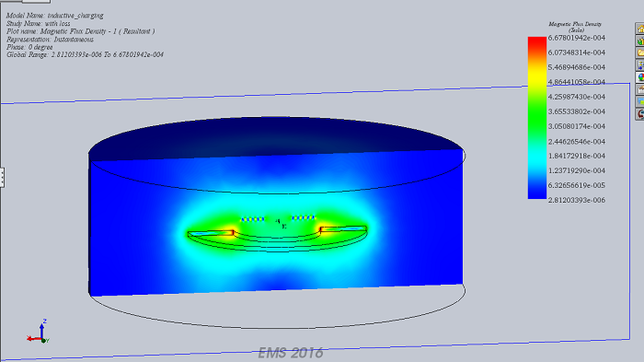Click the Global Range annotation line
644x362 pixels.
[x=85, y=54]
